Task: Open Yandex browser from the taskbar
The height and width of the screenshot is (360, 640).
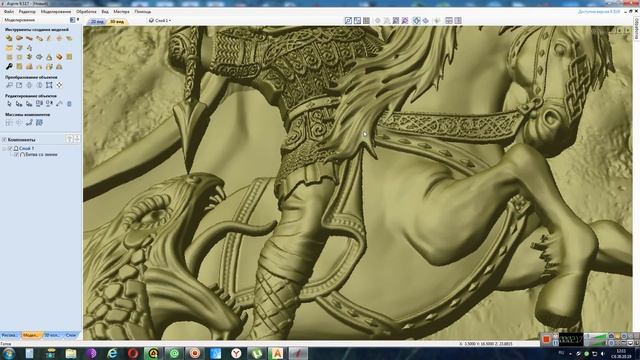Action: (236, 353)
